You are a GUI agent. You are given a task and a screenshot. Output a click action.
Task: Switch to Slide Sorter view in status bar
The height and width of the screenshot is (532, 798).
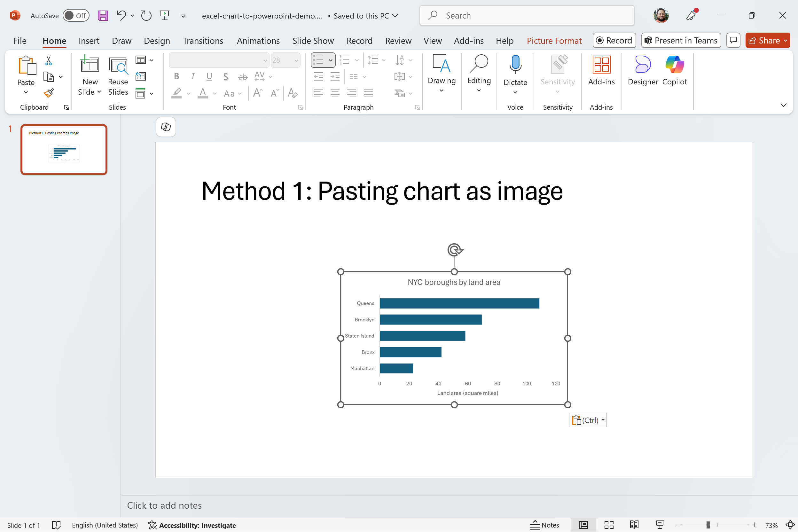tap(609, 525)
